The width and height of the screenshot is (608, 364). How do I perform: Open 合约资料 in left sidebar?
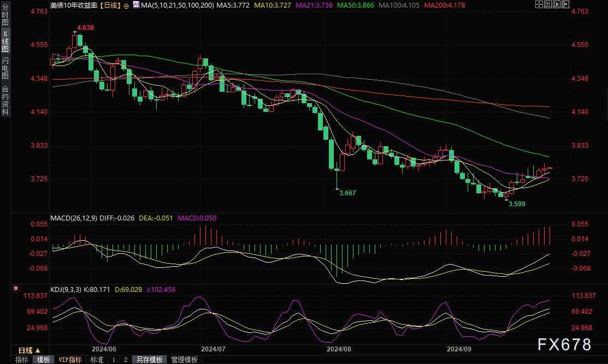[5, 100]
